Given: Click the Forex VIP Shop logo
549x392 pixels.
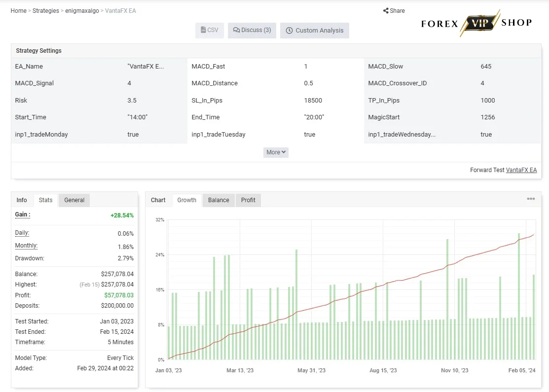Looking at the screenshot, I should [476, 23].
